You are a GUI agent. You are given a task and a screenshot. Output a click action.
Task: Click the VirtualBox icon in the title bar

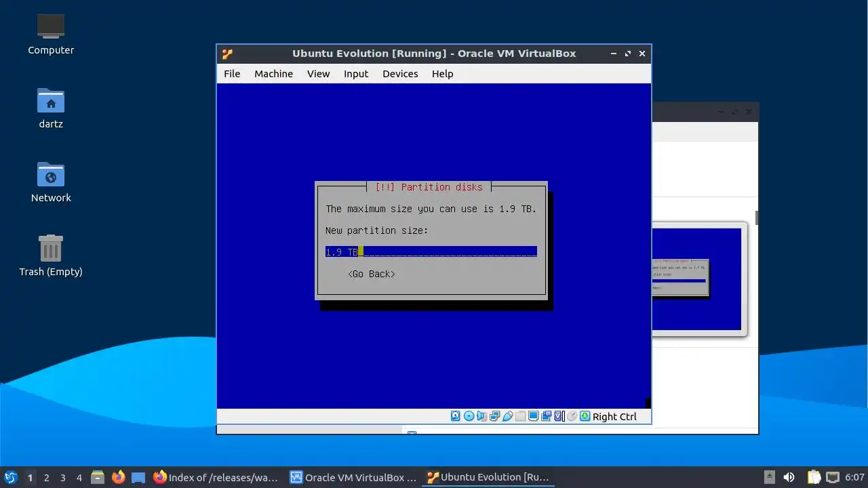pyautogui.click(x=228, y=54)
